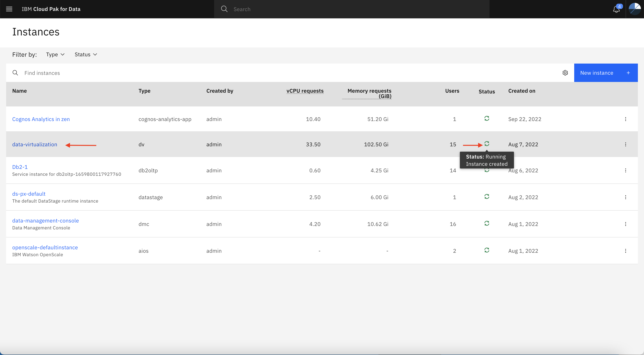644x355 pixels.
Task: Click the Aug 2, 2022 date cell
Action: click(523, 197)
